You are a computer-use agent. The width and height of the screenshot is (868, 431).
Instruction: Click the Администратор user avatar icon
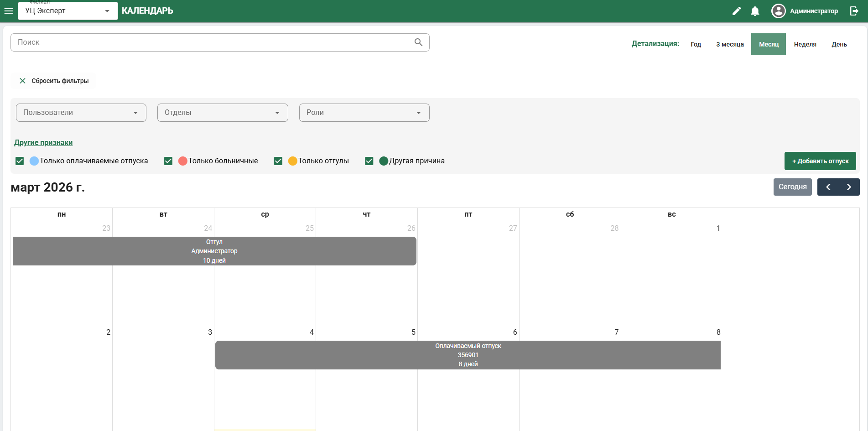pos(778,11)
